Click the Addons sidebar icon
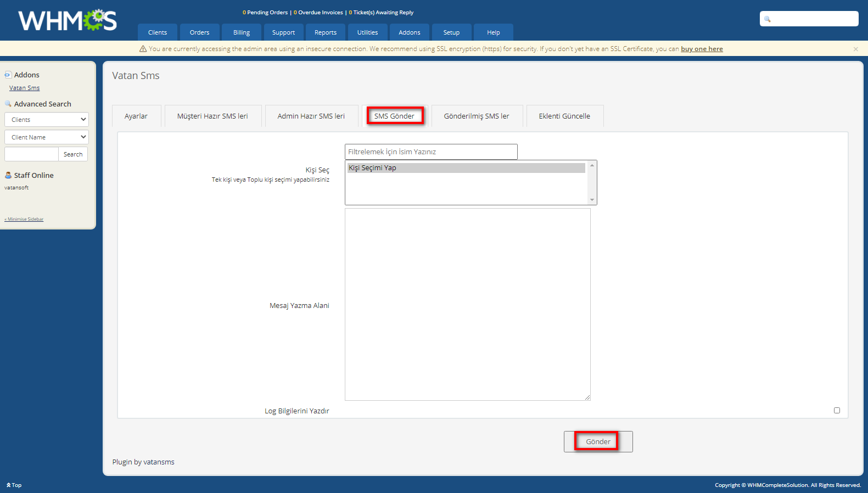868x493 pixels. click(8, 75)
